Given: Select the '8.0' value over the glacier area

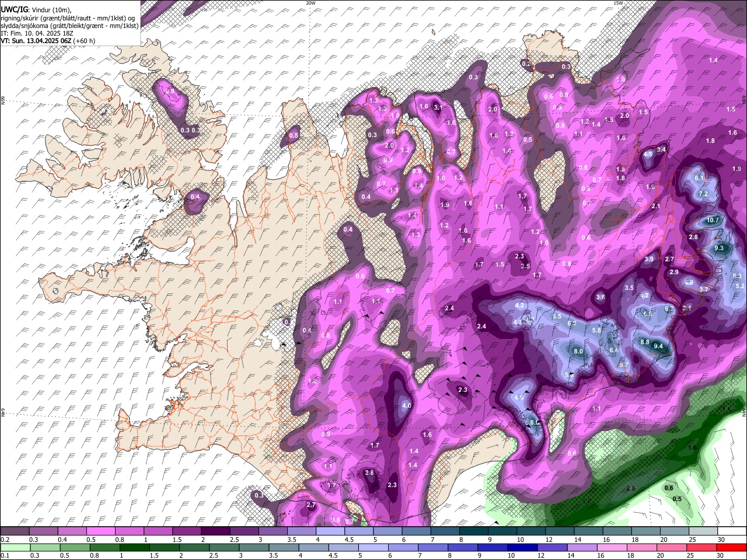Looking at the screenshot, I should 578,351.
